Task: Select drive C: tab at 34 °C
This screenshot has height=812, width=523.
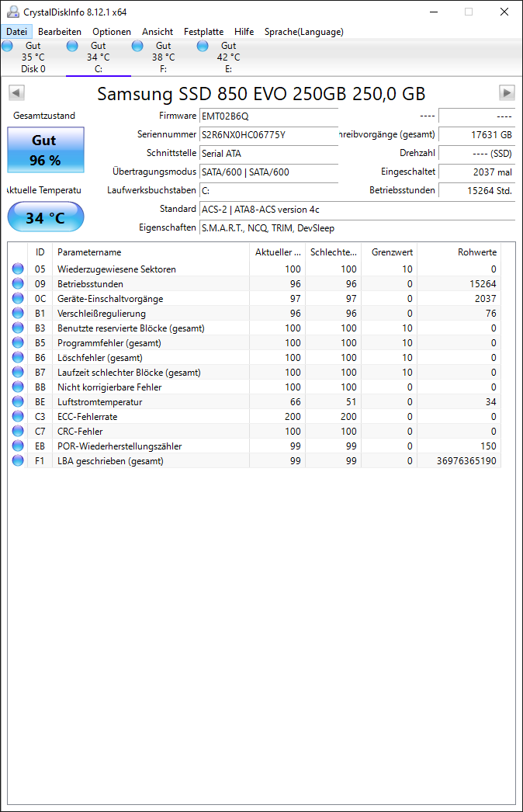Action: click(99, 57)
